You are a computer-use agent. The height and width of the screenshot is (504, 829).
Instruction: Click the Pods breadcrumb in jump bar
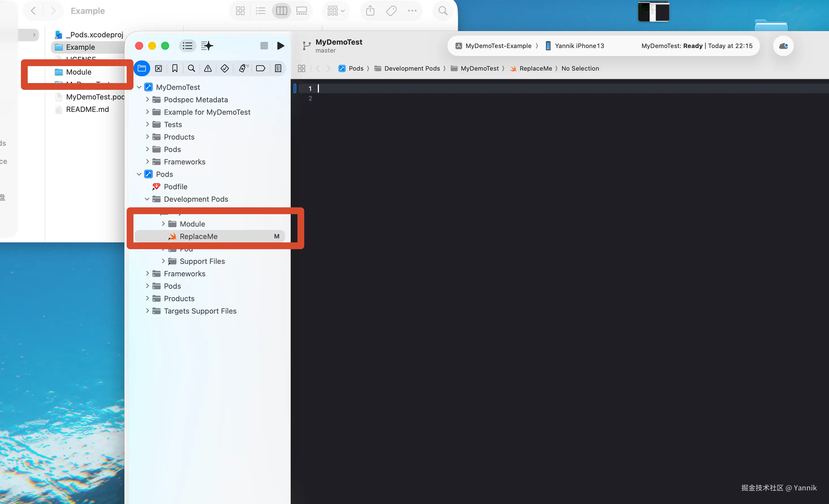351,68
